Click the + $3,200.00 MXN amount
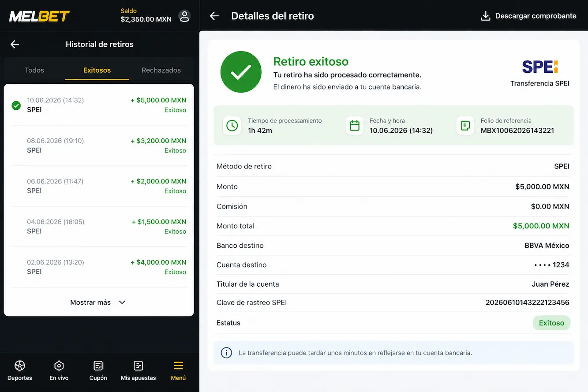The height and width of the screenshot is (392, 588). (x=158, y=141)
